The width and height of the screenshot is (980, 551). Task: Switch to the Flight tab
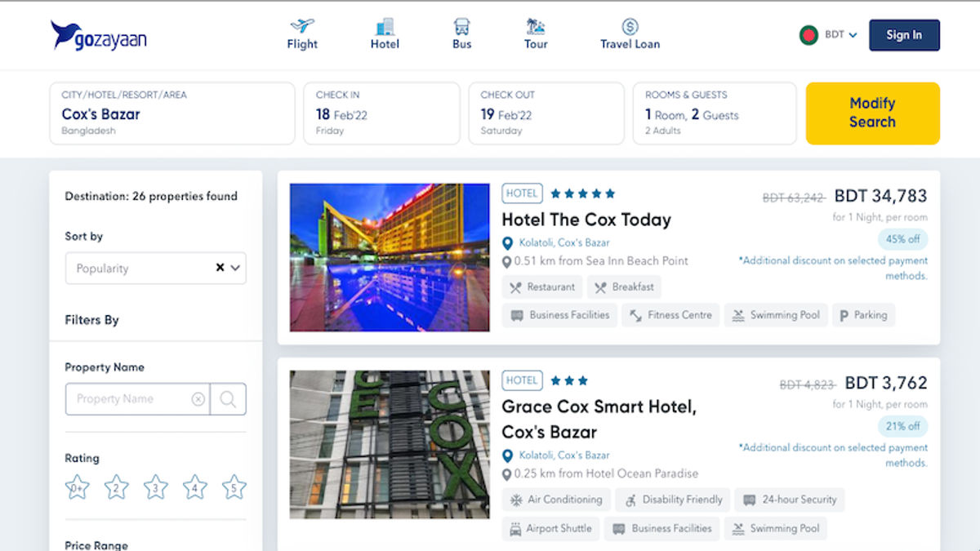[x=302, y=33]
